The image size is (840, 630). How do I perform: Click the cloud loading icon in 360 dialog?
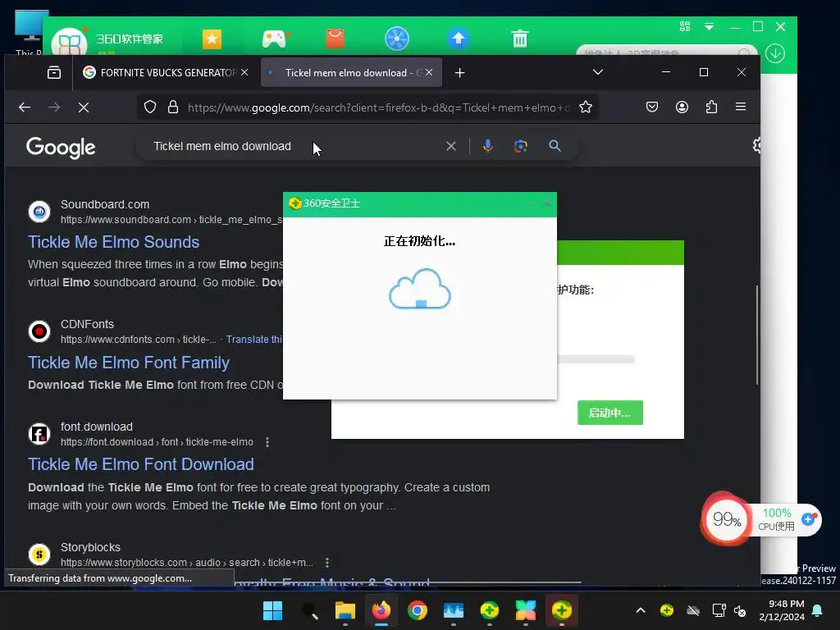pos(420,289)
